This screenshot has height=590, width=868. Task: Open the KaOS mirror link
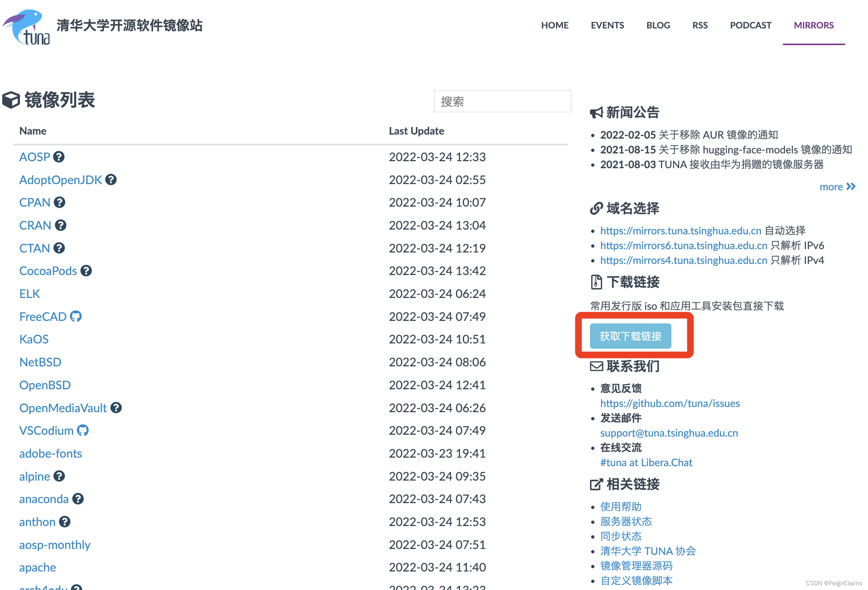[34, 339]
